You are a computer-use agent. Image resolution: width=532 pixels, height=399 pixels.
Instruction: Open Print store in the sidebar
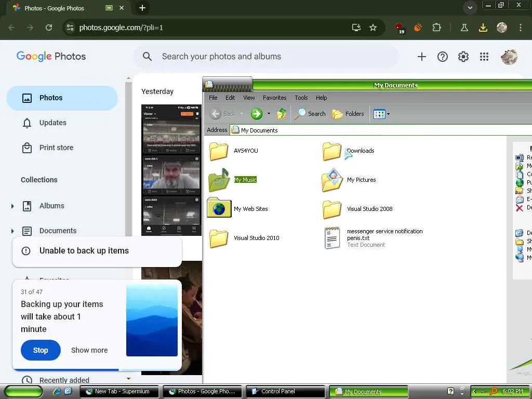pos(62,148)
